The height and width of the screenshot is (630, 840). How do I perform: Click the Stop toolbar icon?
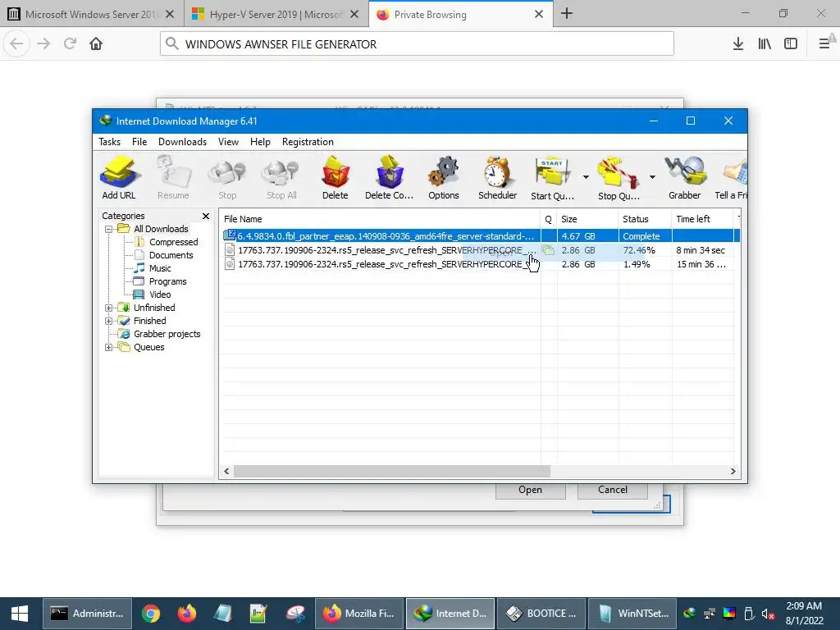(x=227, y=178)
